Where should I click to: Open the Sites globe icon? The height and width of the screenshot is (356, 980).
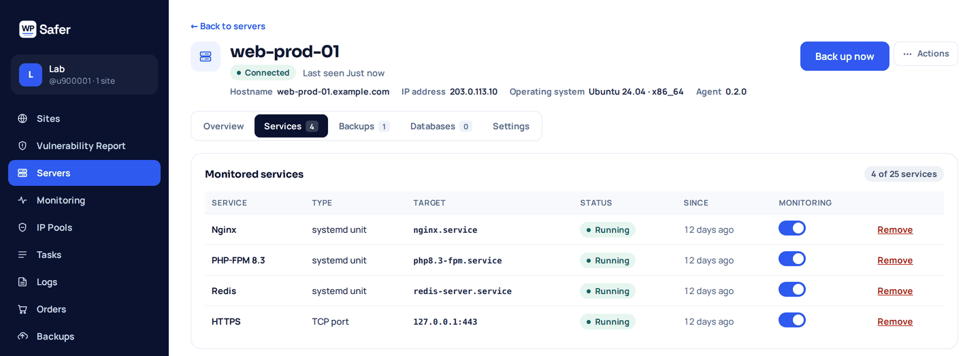point(22,118)
